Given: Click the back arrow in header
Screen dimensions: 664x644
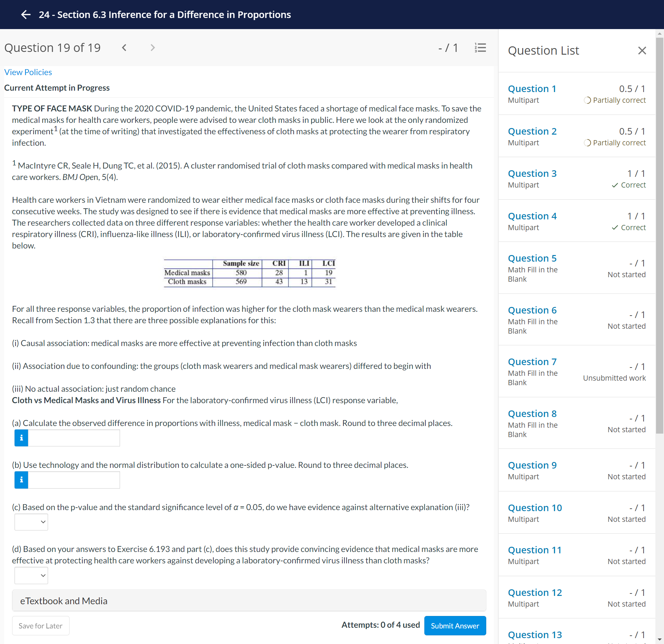Looking at the screenshot, I should [26, 15].
